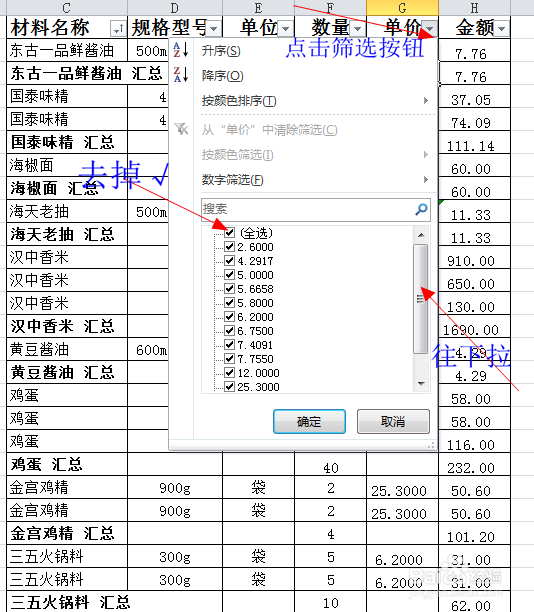534x612 pixels.
Task: Open 数量 filter dropdown
Action: click(358, 28)
